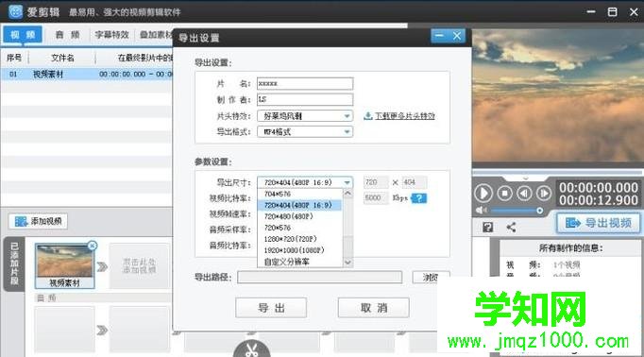Click the share icon

point(512,228)
